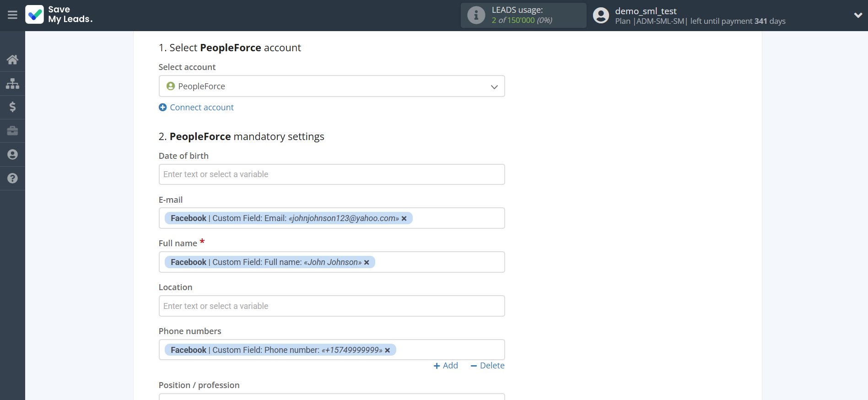This screenshot has height=400, width=868.
Task: Open the connections sitemap sidebar icon
Action: point(12,83)
